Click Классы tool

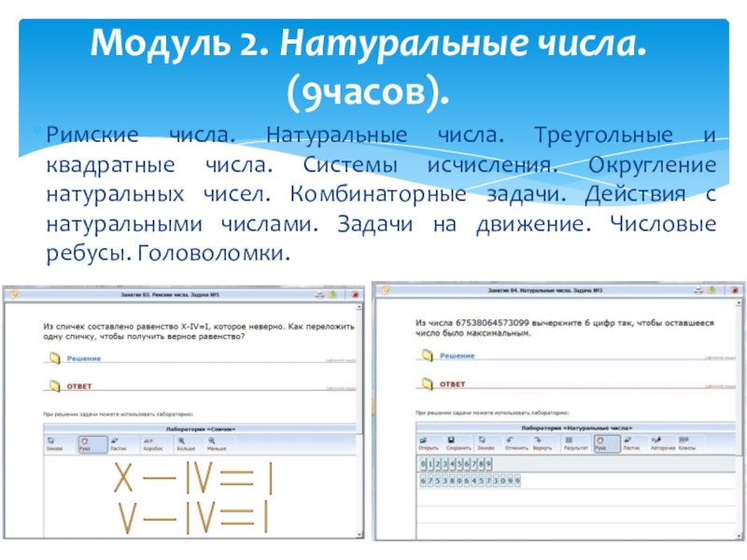pos(686,443)
